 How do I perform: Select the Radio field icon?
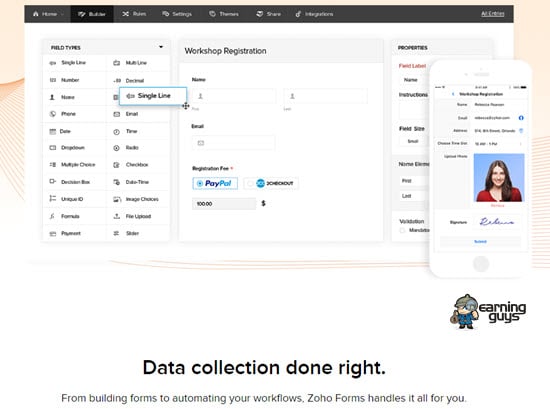[x=116, y=148]
